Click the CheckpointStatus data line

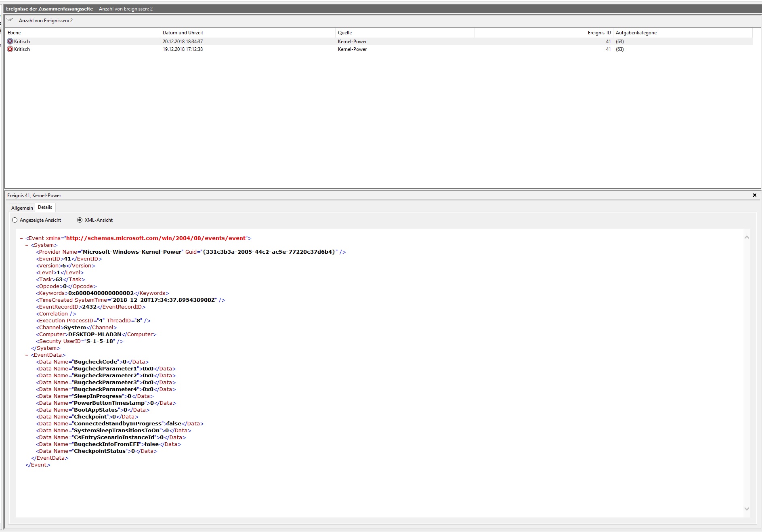97,451
